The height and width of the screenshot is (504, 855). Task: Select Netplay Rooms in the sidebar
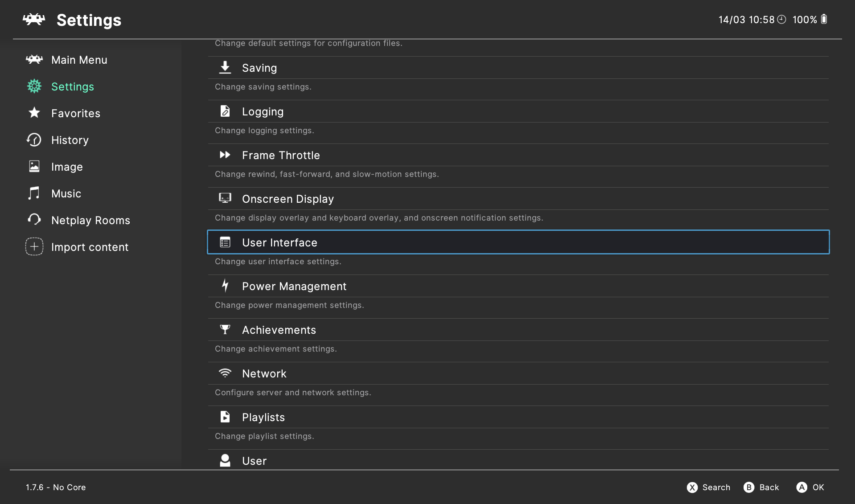[x=90, y=220]
